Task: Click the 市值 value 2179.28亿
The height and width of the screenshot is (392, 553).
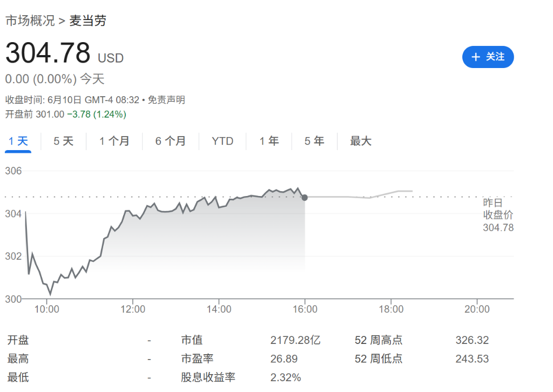Action: (x=295, y=341)
